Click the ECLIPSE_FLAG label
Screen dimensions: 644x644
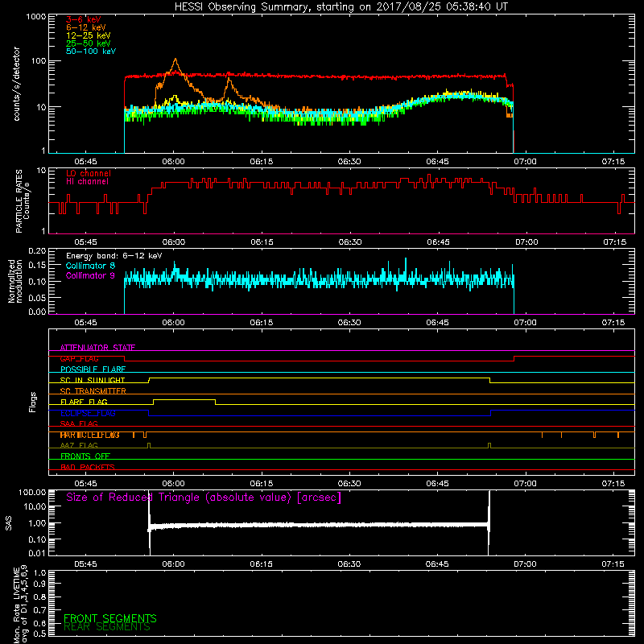point(88,413)
